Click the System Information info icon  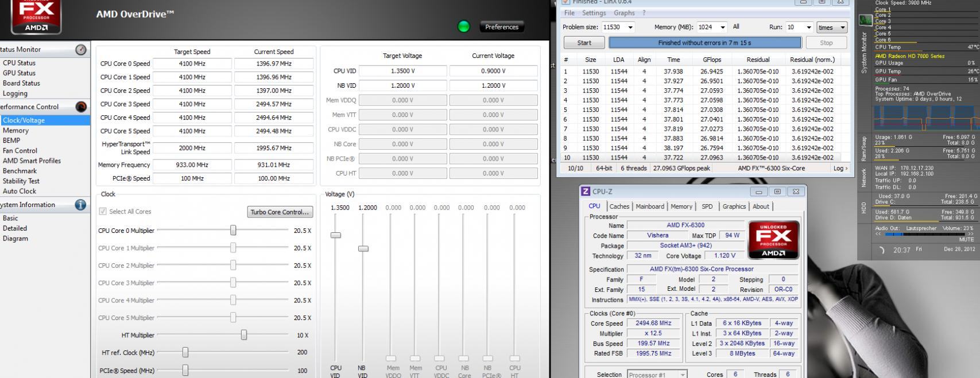coord(80,205)
